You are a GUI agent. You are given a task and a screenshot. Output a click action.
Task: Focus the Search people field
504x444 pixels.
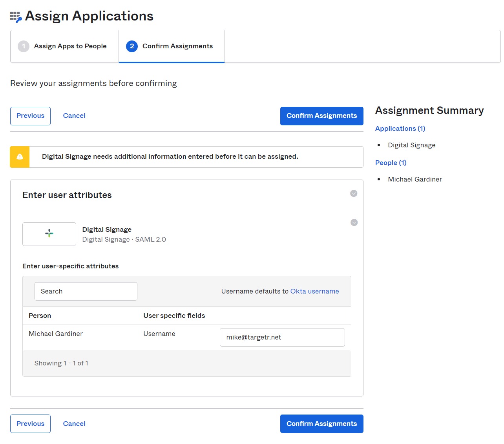pos(86,292)
